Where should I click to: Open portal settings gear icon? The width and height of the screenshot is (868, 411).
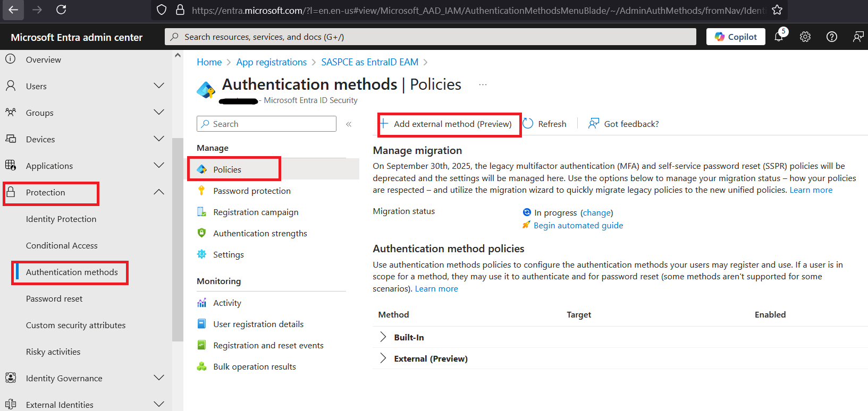coord(805,37)
